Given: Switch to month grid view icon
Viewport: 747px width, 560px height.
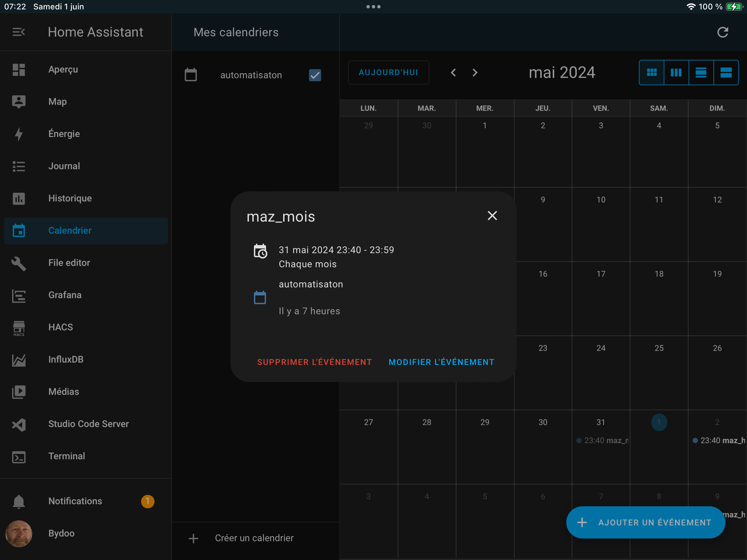Looking at the screenshot, I should pos(651,73).
